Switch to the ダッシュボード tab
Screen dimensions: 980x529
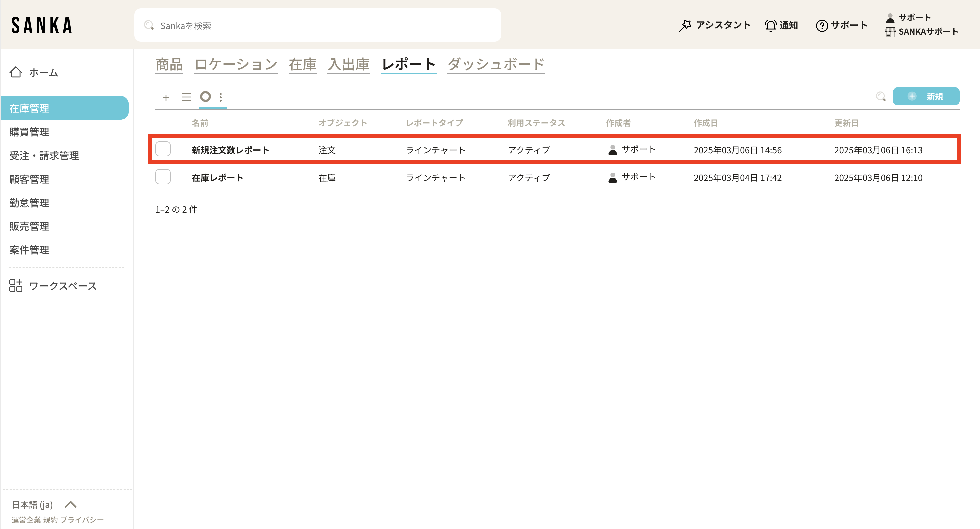tap(496, 64)
